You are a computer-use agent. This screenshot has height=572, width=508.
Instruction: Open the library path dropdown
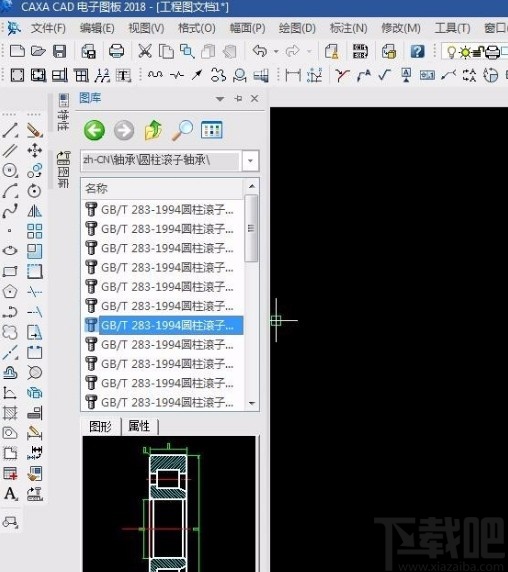point(250,161)
